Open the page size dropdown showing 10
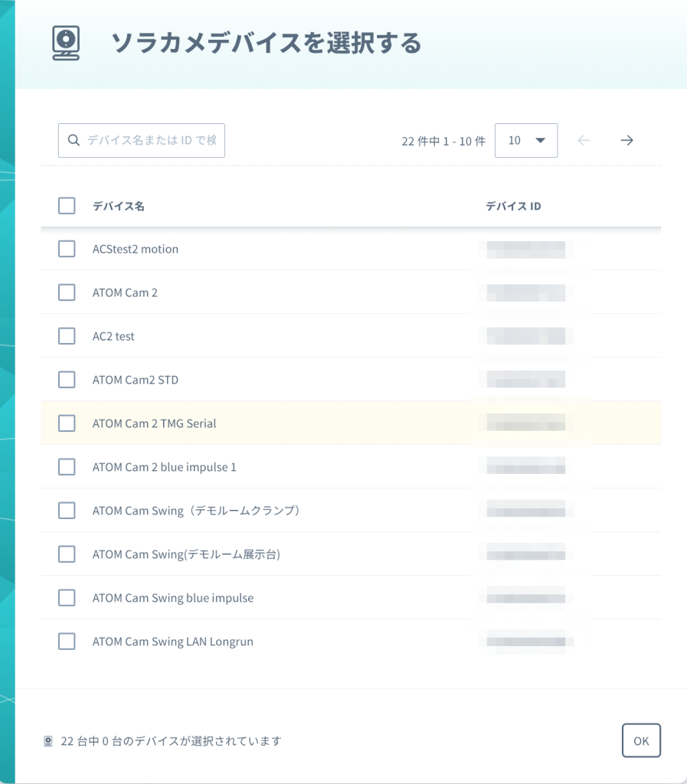Viewport: 687px width, 784px height. click(526, 140)
